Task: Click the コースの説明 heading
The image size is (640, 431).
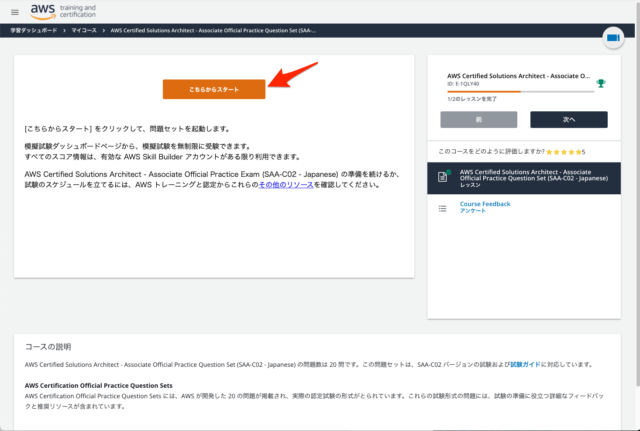Action: point(48,347)
